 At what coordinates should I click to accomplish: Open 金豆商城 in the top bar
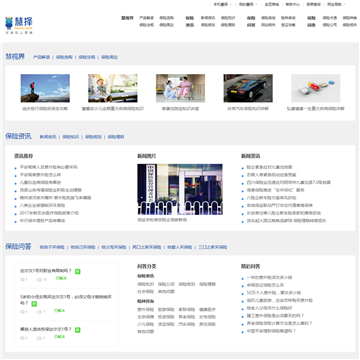pos(272,4)
